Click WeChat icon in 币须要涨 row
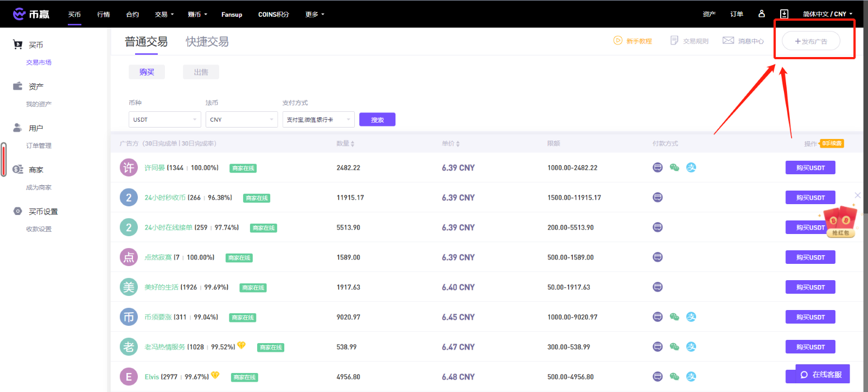This screenshot has width=868, height=392. point(674,317)
